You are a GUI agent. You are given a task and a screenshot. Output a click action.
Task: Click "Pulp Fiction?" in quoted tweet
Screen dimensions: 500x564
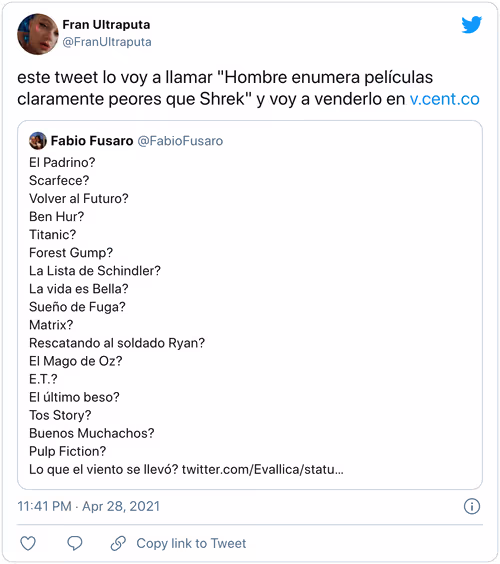(68, 451)
